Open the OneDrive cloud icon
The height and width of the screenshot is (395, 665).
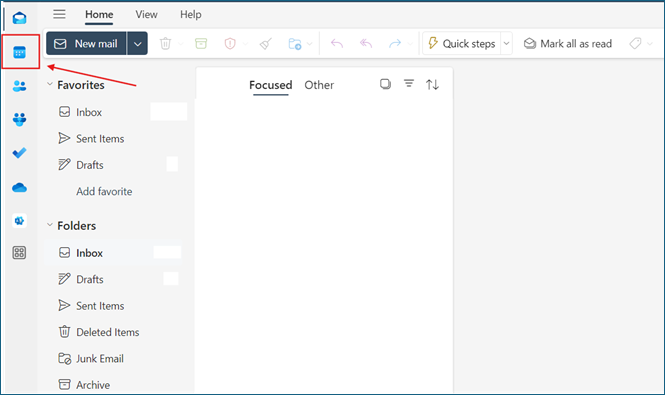coord(20,187)
